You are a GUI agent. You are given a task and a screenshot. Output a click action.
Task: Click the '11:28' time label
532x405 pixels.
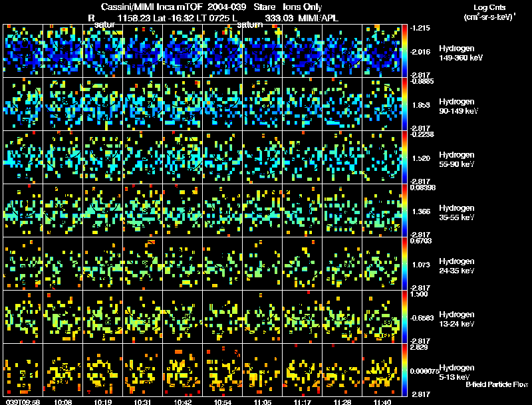pos(342,402)
